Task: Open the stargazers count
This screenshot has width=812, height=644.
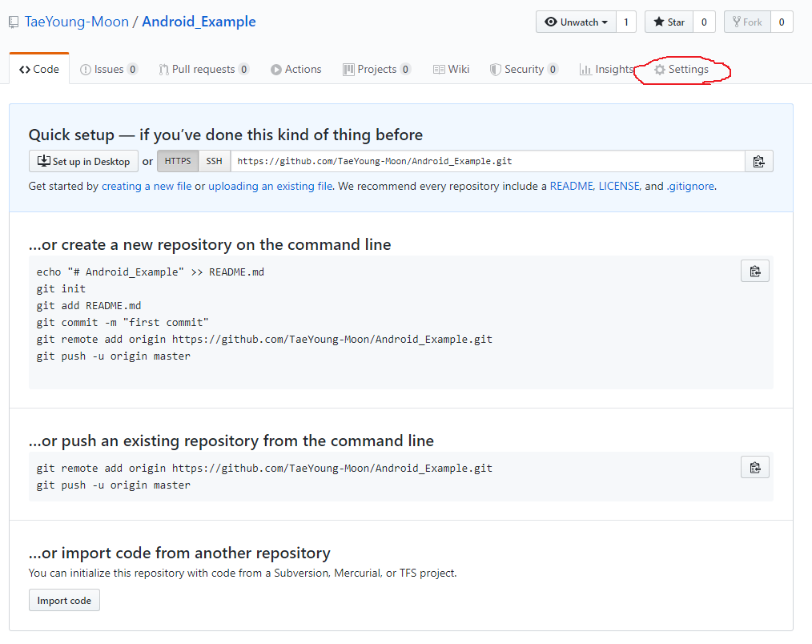Action: 704,22
